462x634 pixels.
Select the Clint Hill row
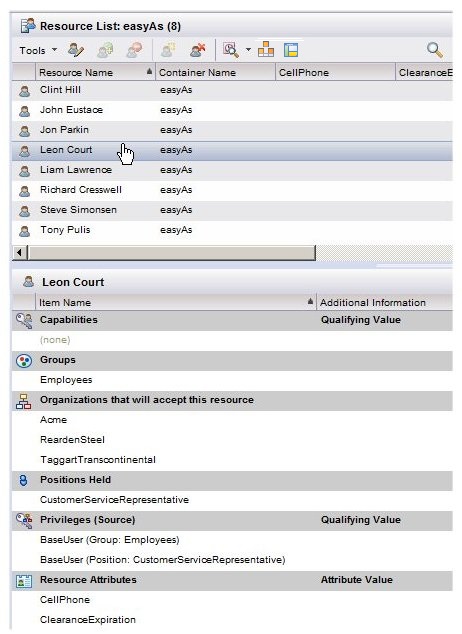tap(232, 90)
